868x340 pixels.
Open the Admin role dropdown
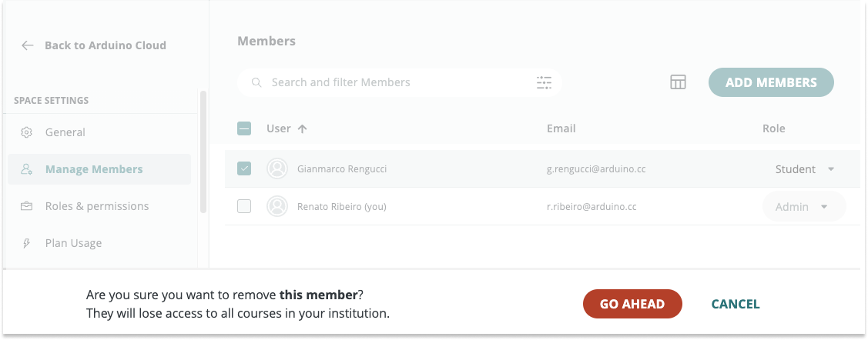click(x=803, y=206)
